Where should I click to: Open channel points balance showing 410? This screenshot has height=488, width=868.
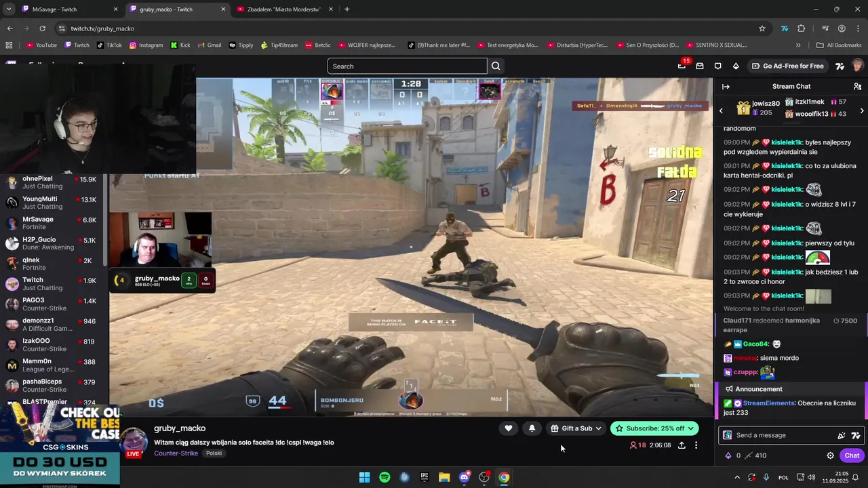click(755, 455)
